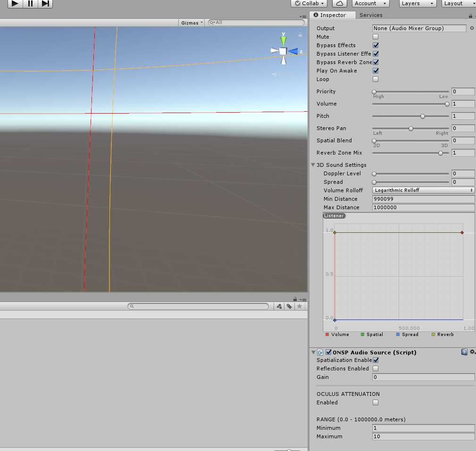Image resolution: width=476 pixels, height=451 pixels.
Task: Enable the Reflections Enabled checkbox
Action: 376,369
